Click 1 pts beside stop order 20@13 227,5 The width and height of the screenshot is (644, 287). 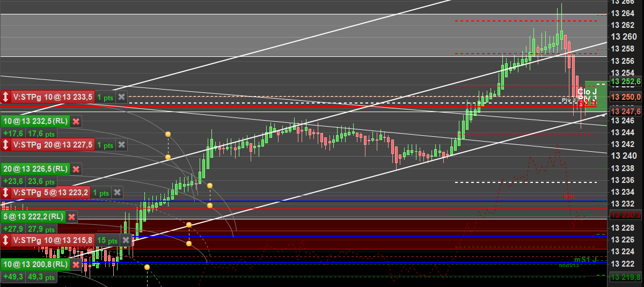(x=106, y=145)
